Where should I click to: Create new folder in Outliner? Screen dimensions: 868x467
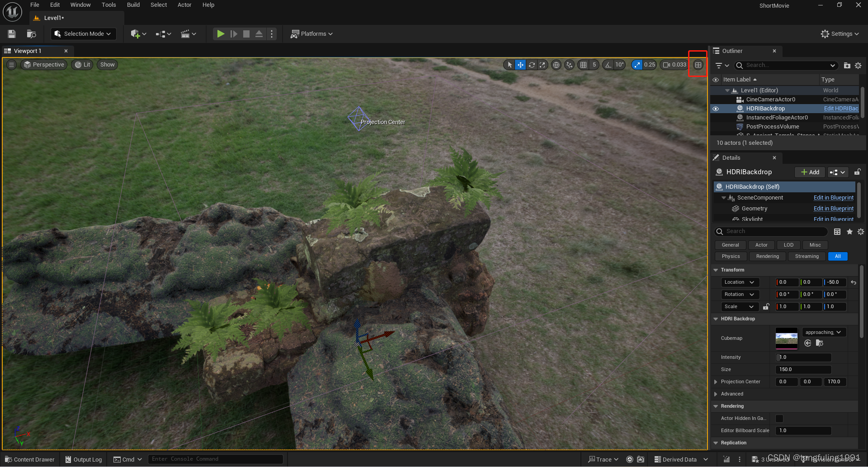coord(847,66)
